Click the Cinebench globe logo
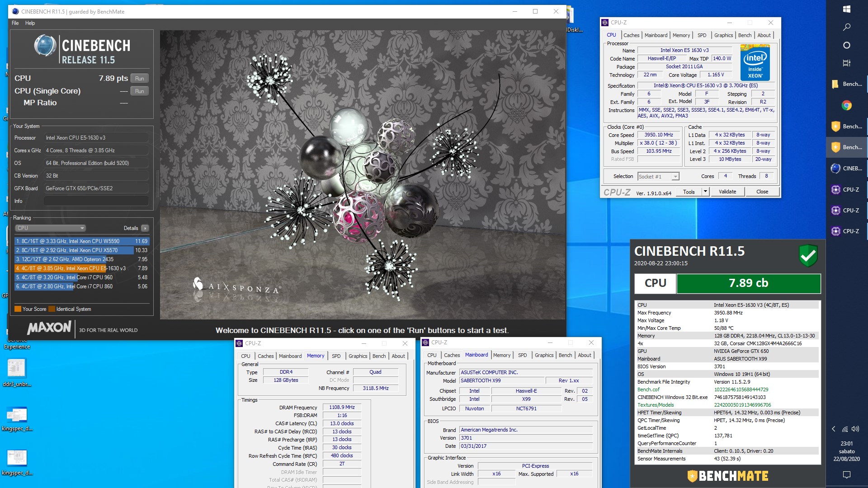Image resolution: width=868 pixels, height=488 pixels. click(x=45, y=46)
